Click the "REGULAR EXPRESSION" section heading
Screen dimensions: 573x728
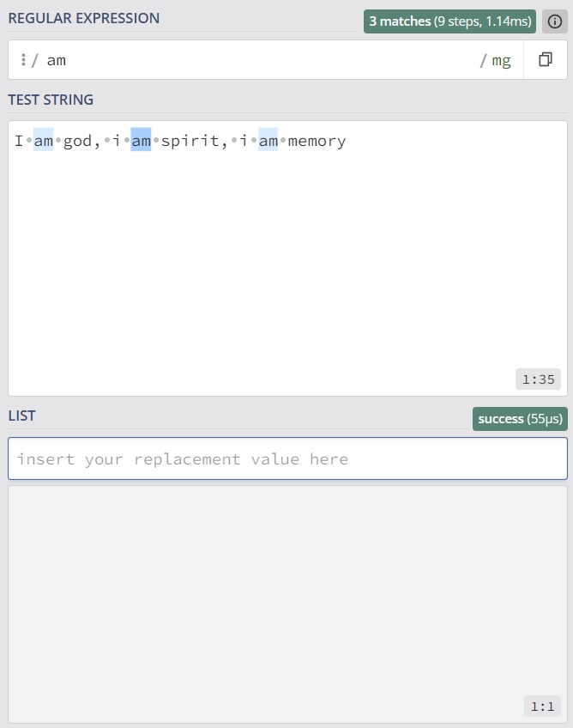tap(84, 18)
